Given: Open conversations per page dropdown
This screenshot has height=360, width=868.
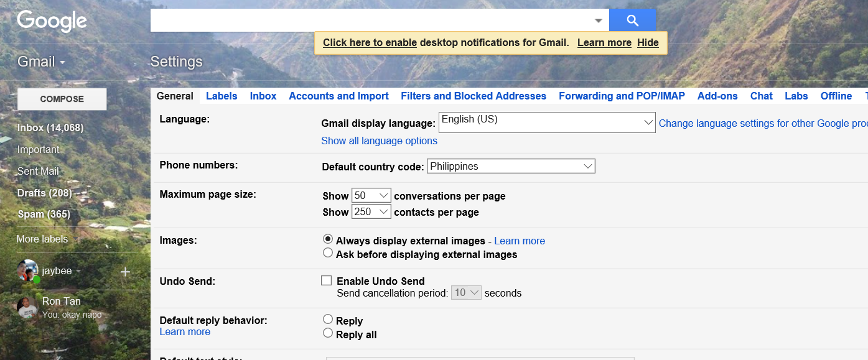Looking at the screenshot, I should 371,195.
